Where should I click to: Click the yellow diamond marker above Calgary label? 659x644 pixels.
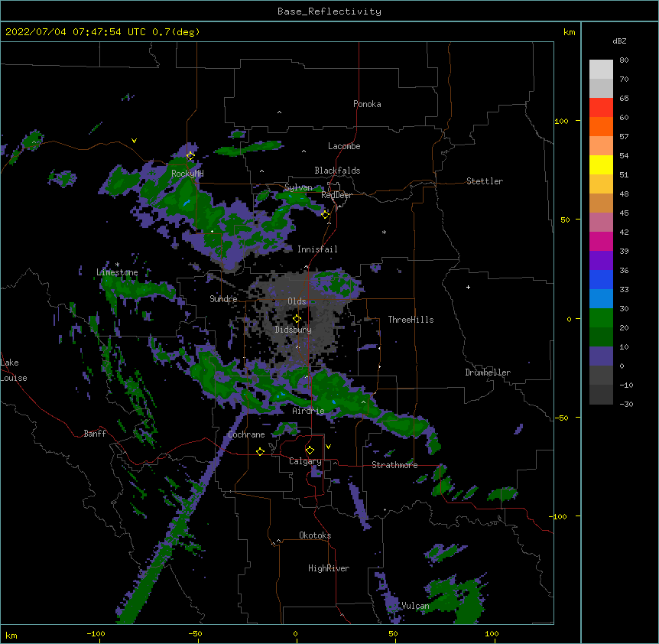pyautogui.click(x=310, y=450)
